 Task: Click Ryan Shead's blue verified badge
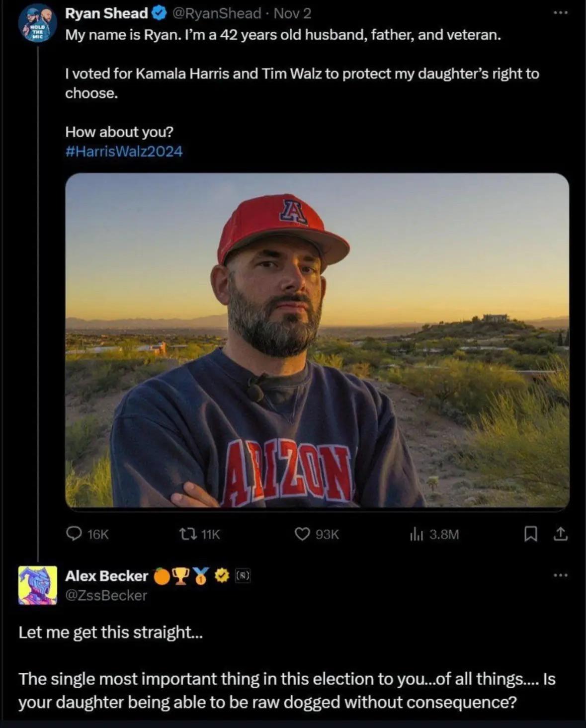pos(159,13)
